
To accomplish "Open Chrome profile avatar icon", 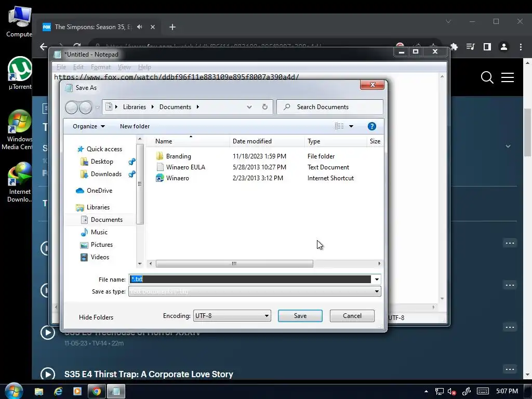I will click(x=504, y=46).
